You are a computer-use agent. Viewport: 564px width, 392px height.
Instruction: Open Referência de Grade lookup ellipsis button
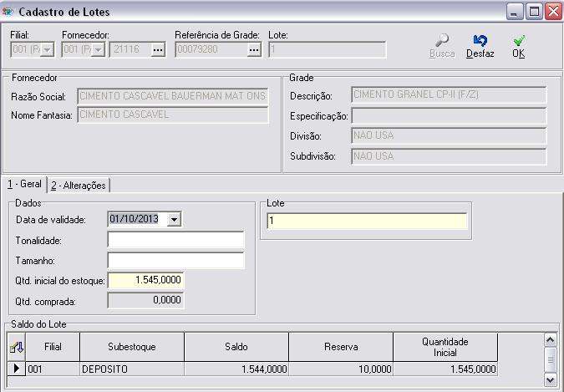click(x=254, y=50)
